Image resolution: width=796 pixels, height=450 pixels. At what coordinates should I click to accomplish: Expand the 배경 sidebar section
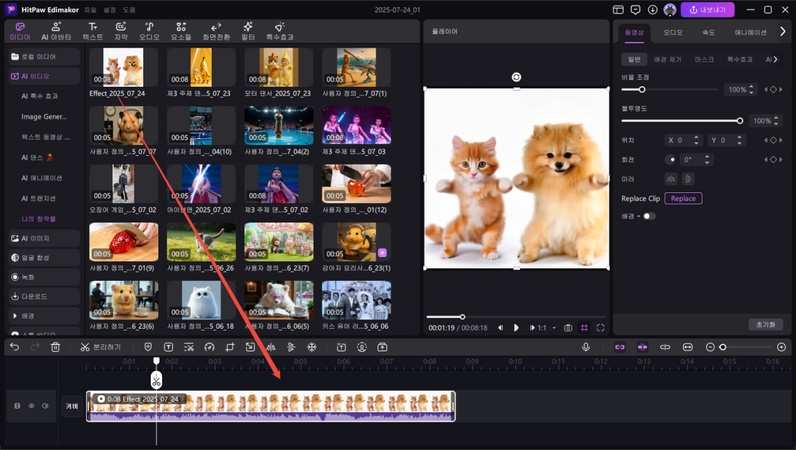coord(44,315)
